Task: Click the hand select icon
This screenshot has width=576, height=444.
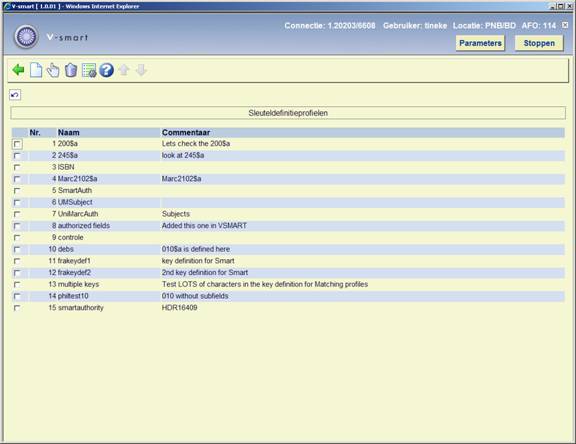Action: pyautogui.click(x=53, y=70)
